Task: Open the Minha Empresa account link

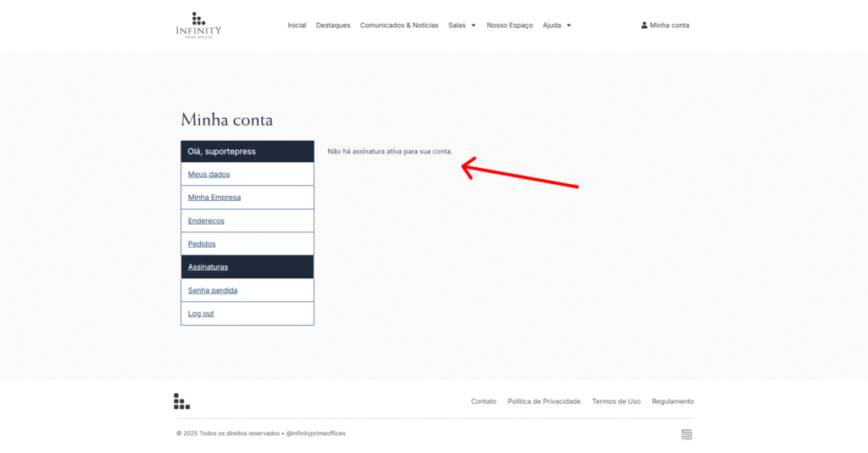Action: [x=214, y=197]
